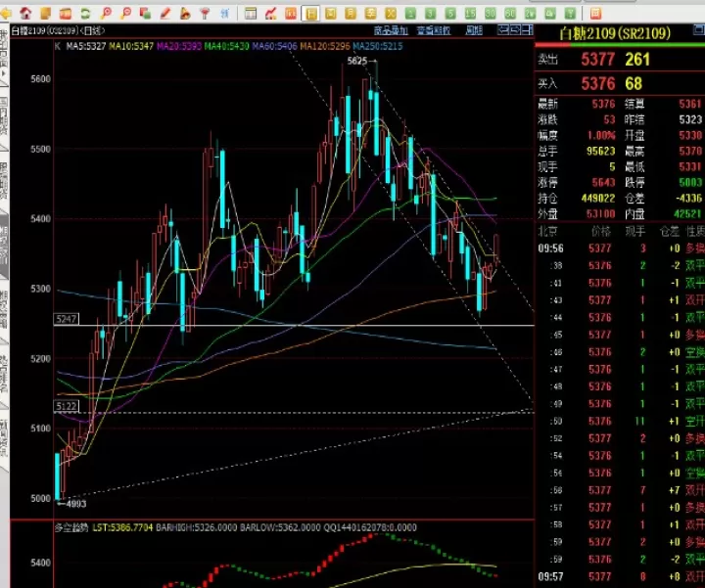The height and width of the screenshot is (588, 705).
Task: Click the 5247 price line label
Action: [67, 319]
